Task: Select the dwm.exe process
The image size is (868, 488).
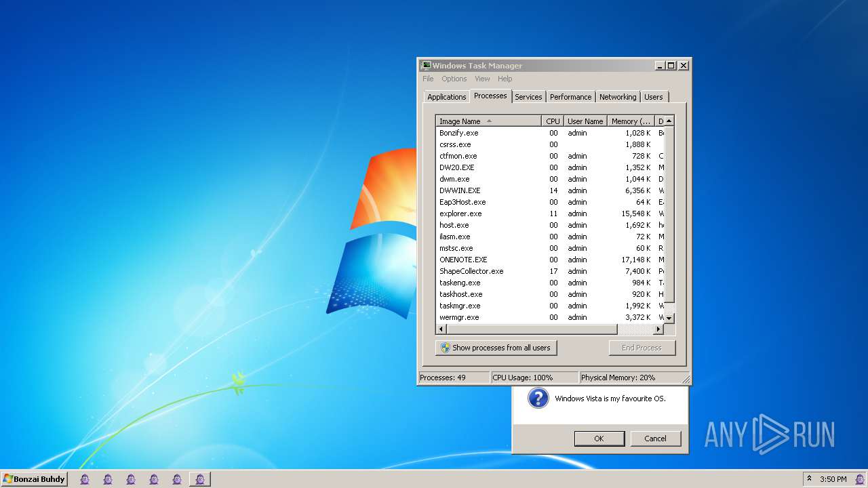Action: pyautogui.click(x=550, y=179)
